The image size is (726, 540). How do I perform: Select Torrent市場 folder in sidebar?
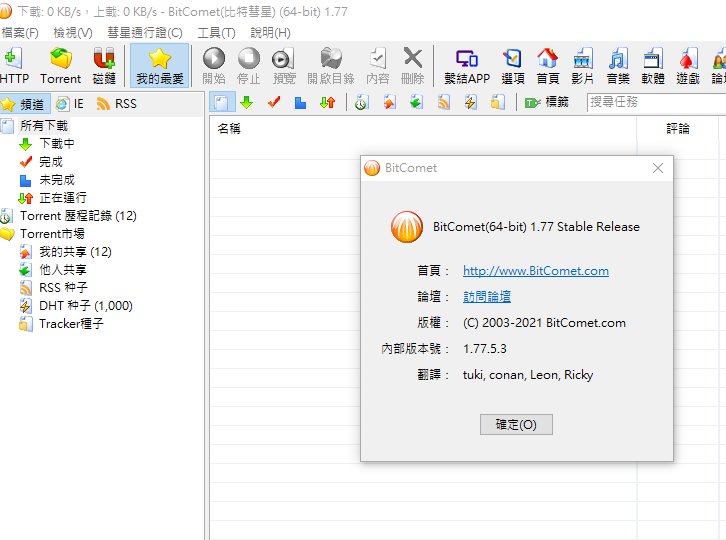pos(52,234)
